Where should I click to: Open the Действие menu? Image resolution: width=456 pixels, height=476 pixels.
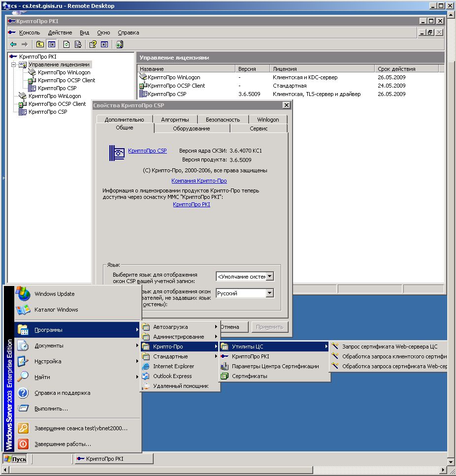(60, 32)
